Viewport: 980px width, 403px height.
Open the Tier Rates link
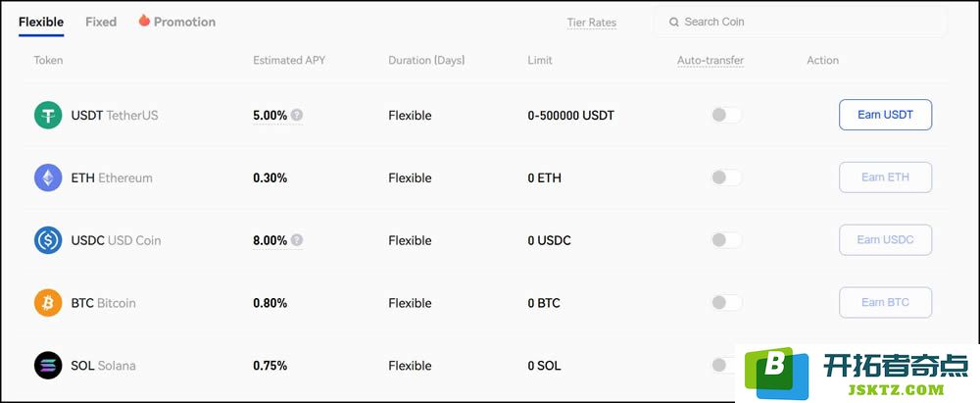click(592, 23)
